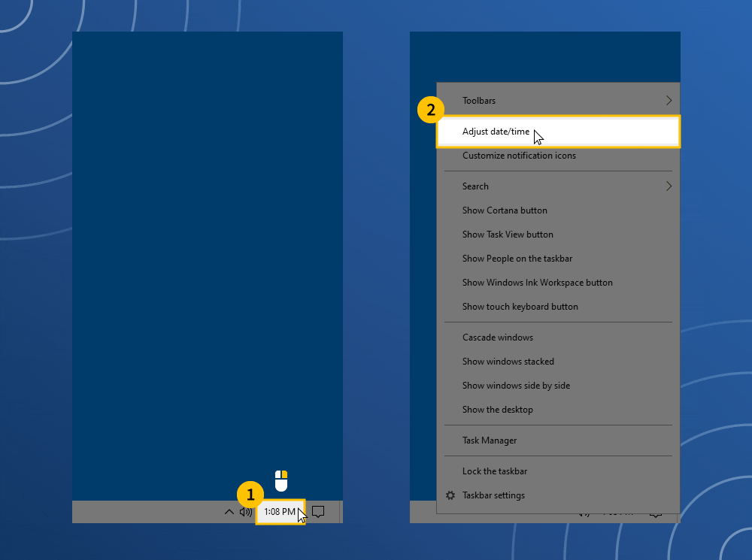This screenshot has height=560, width=752.
Task: Toggle Show Task View button
Action: [558, 234]
